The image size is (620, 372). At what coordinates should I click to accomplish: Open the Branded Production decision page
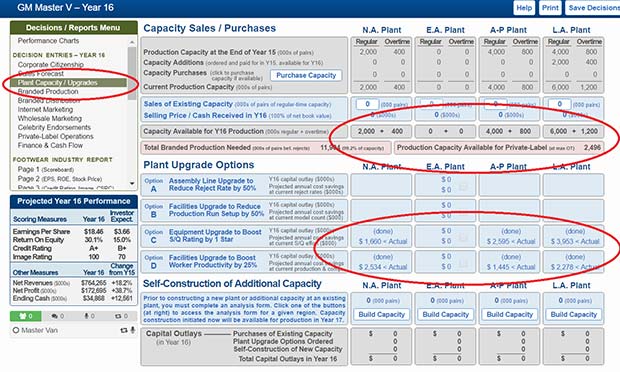[x=48, y=92]
